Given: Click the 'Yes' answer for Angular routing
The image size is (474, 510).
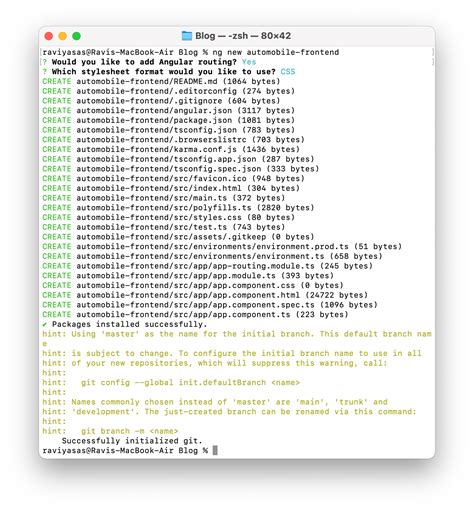Looking at the screenshot, I should (x=249, y=62).
